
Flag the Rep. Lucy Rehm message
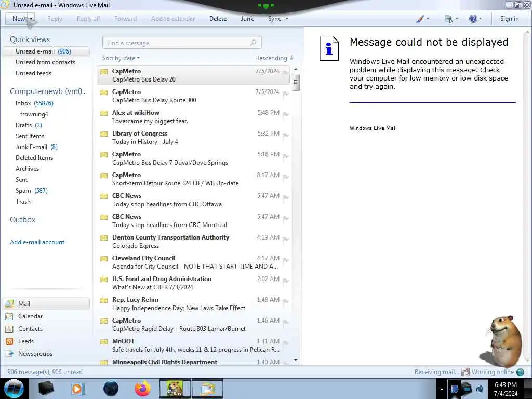(285, 301)
